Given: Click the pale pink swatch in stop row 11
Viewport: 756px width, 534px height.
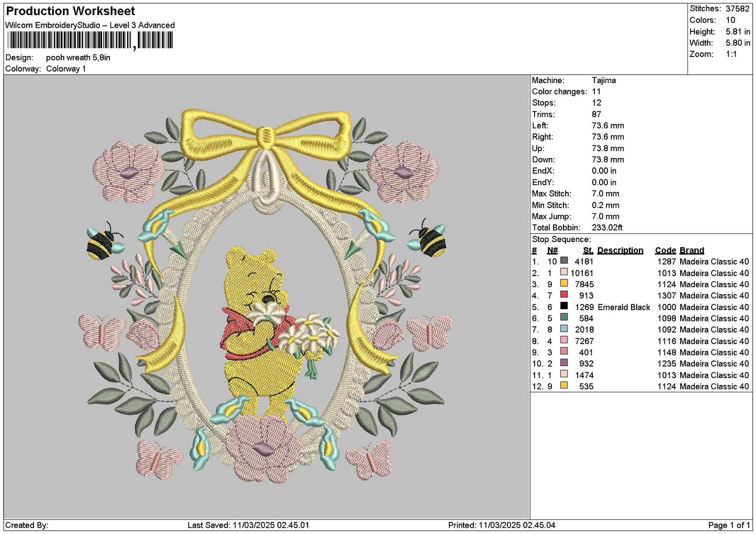Looking at the screenshot, I should tap(564, 374).
